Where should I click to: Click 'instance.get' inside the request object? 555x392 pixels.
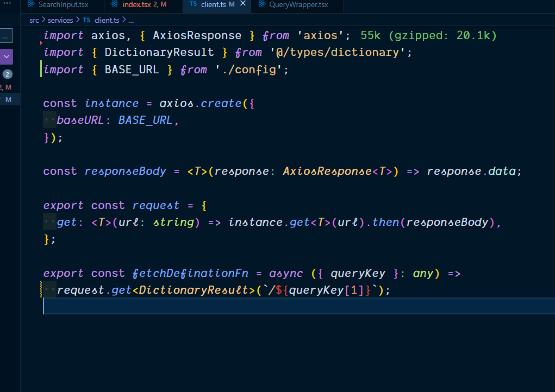[269, 222]
